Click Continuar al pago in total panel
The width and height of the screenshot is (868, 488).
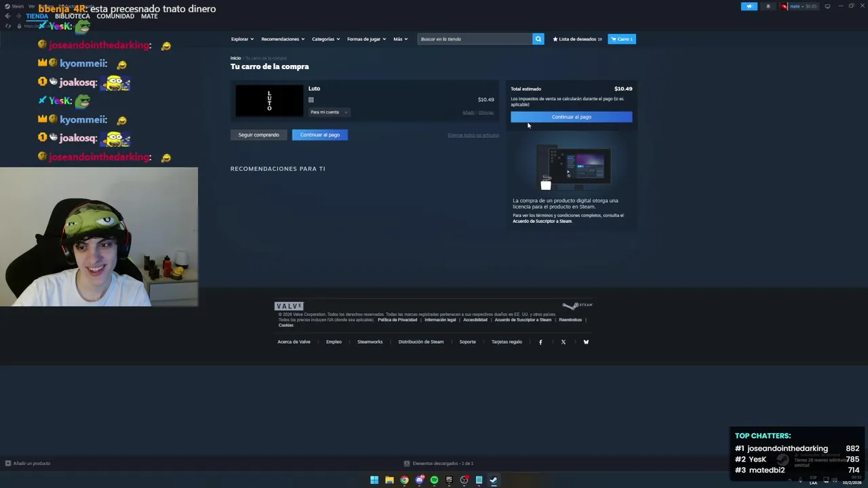click(571, 117)
